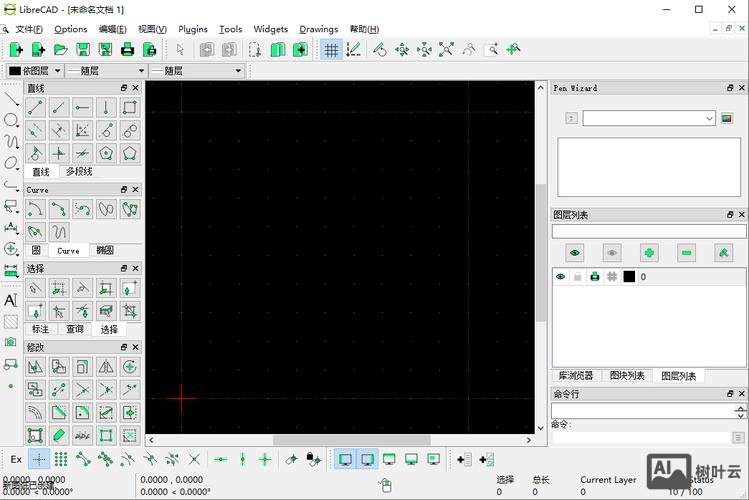Toggle the grid display button
The height and width of the screenshot is (500, 749).
331,49
